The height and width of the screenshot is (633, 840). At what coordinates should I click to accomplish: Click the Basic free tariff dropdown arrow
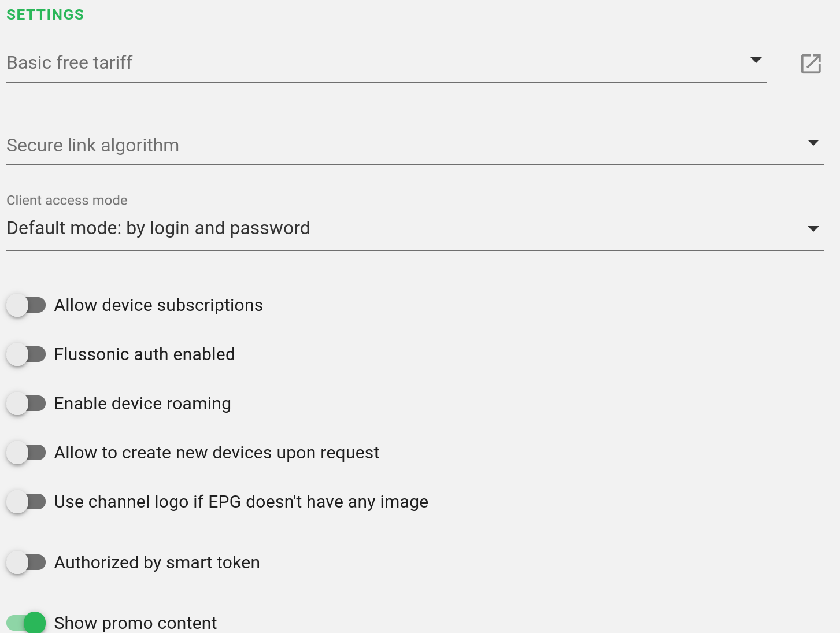click(756, 60)
